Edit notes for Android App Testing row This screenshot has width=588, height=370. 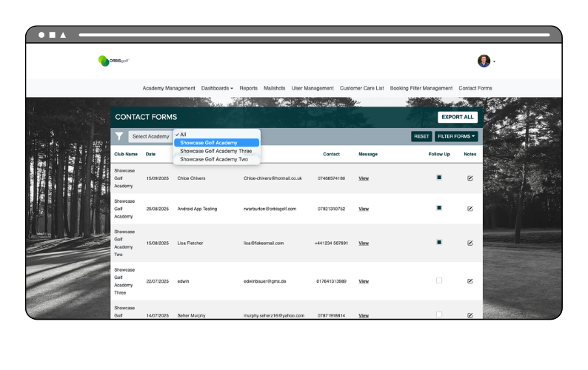click(x=470, y=209)
